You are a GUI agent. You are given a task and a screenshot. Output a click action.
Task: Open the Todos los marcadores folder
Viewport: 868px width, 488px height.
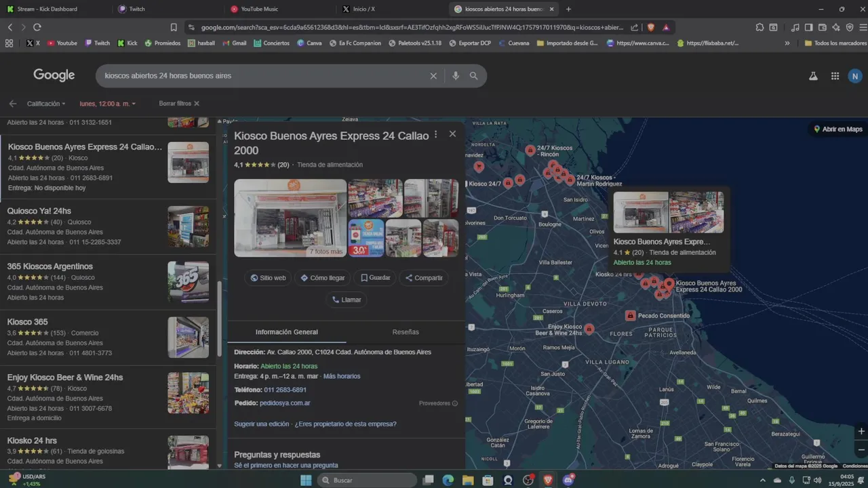[x=835, y=43]
